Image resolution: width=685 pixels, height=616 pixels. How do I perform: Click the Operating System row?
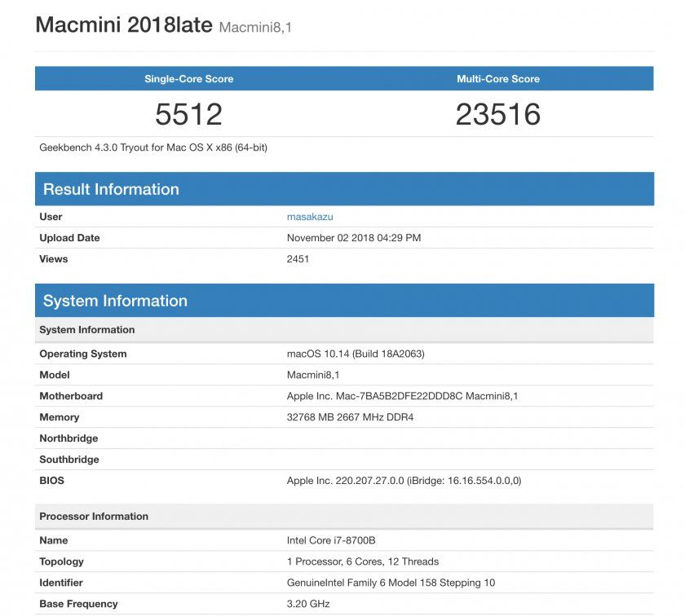(x=351, y=354)
